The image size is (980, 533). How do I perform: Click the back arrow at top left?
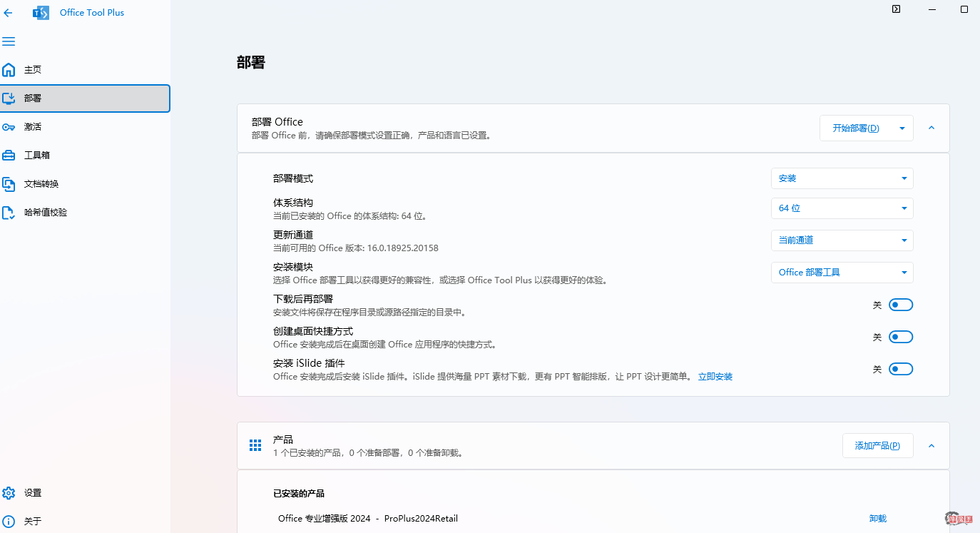pyautogui.click(x=8, y=12)
